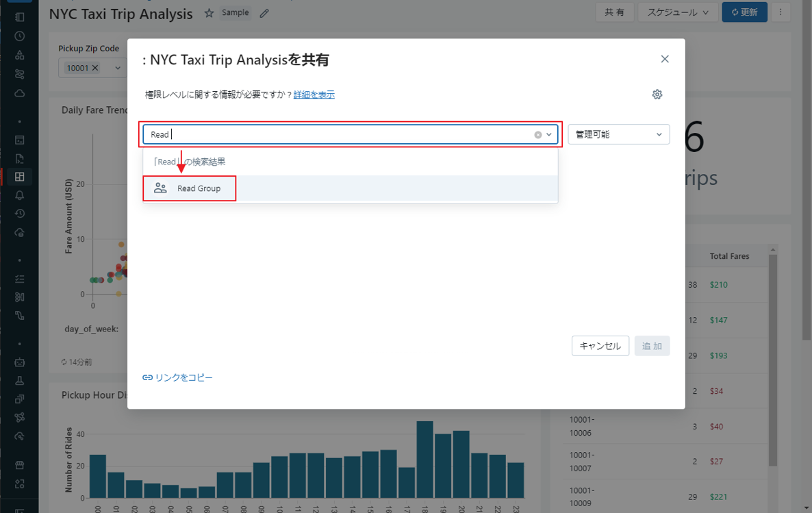This screenshot has height=513, width=812.
Task: Open the kebab more-options menu
Action: 781,12
